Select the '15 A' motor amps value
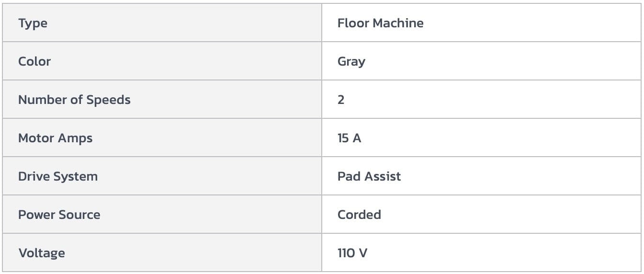 click(x=349, y=138)
